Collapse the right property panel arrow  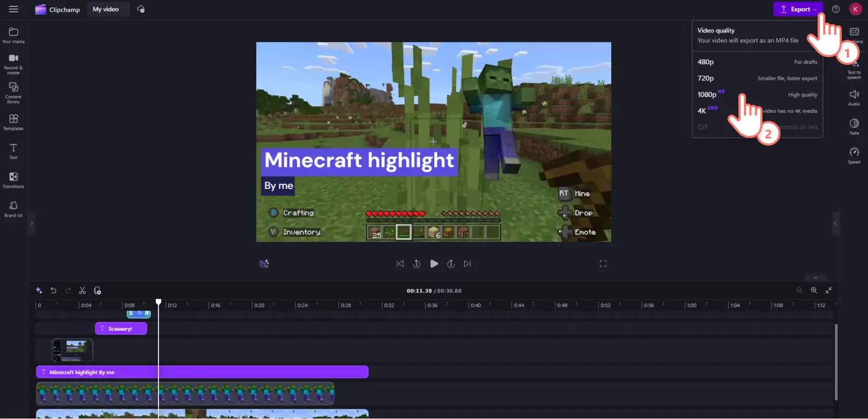(836, 223)
